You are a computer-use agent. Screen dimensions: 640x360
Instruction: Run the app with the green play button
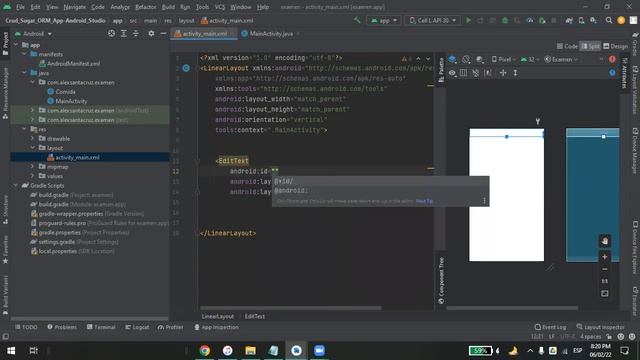(468, 20)
